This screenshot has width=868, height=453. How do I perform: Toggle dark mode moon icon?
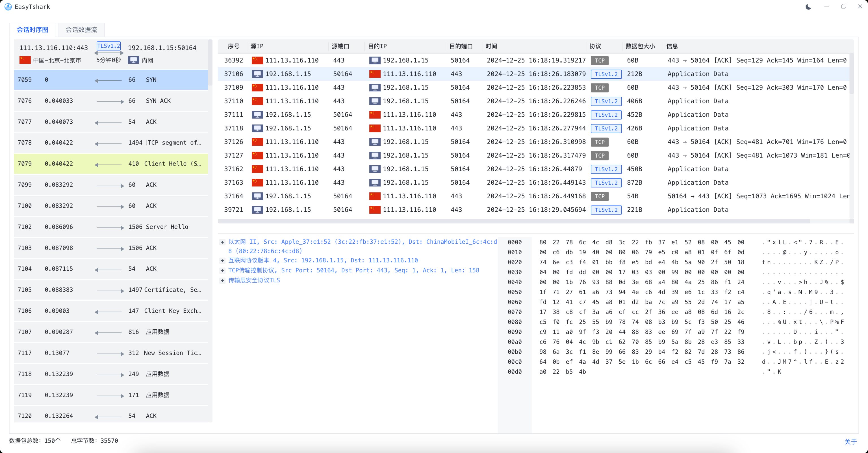tap(808, 7)
